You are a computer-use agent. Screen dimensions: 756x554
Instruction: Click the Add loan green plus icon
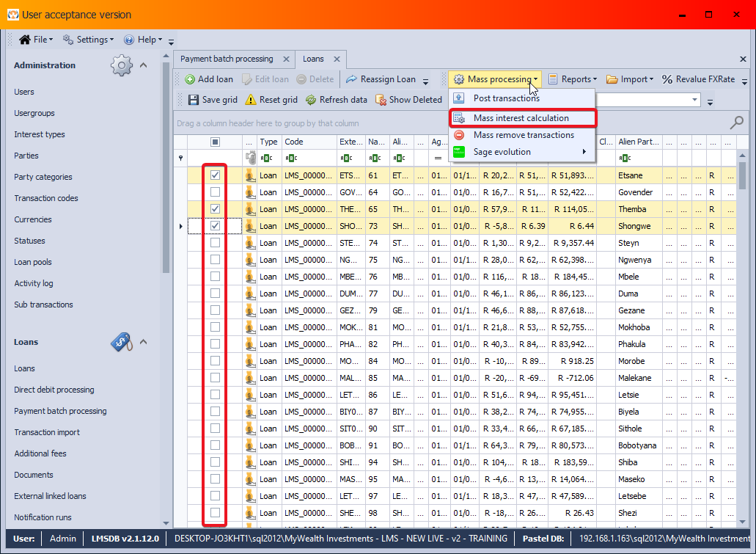pyautogui.click(x=190, y=79)
